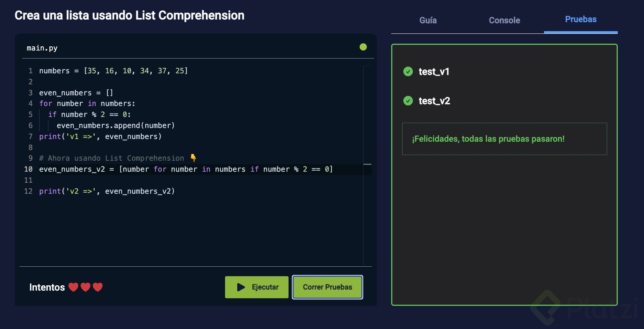Image resolution: width=644 pixels, height=329 pixels.
Task: Click the play icon on Ejecutar
Action: (241, 287)
